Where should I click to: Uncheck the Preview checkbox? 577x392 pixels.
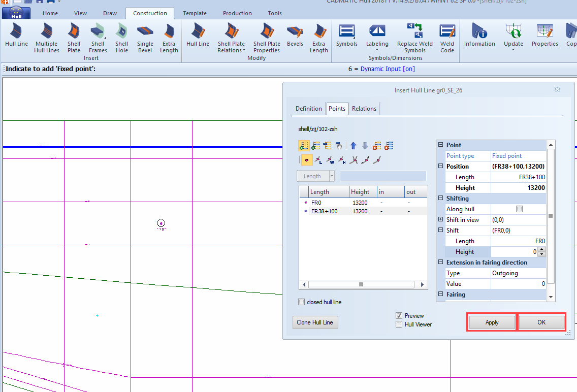(399, 315)
